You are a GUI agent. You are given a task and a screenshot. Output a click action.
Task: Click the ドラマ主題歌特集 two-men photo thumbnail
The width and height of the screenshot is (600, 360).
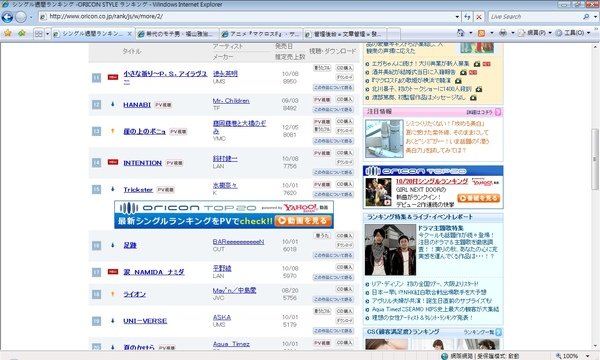[x=390, y=250]
